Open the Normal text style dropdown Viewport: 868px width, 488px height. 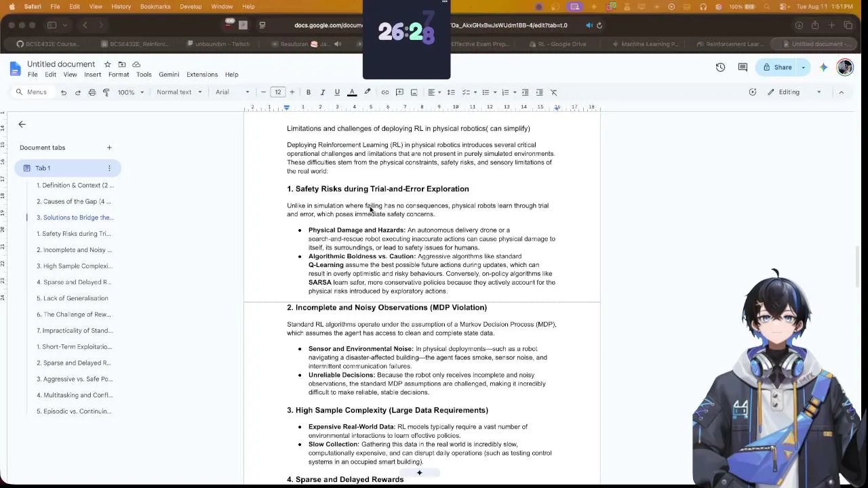[179, 92]
